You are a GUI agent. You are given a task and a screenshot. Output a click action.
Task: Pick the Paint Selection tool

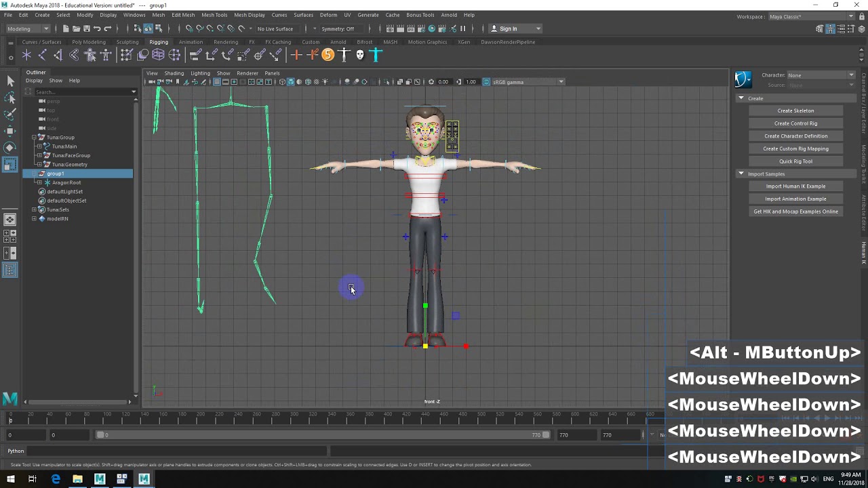click(x=10, y=114)
